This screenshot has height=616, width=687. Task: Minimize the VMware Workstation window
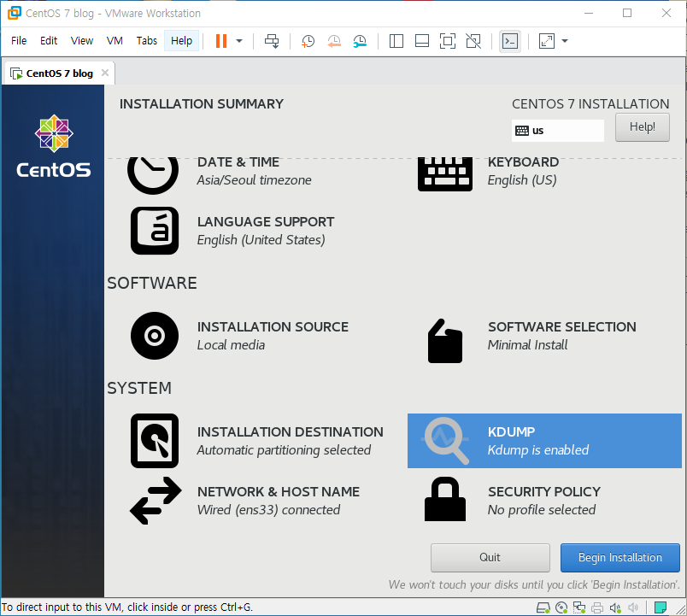pos(589,13)
